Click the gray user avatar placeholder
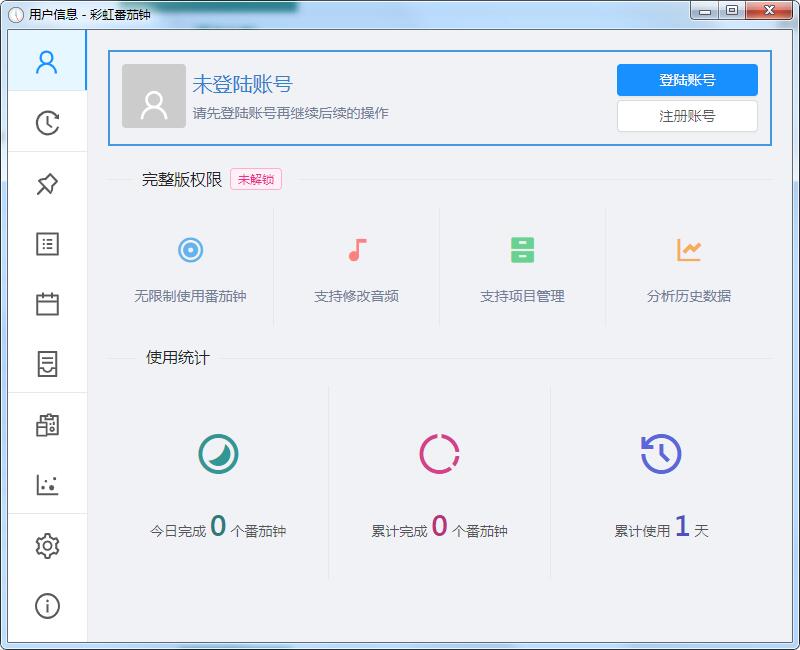Image resolution: width=800 pixels, height=650 pixels. click(x=154, y=96)
